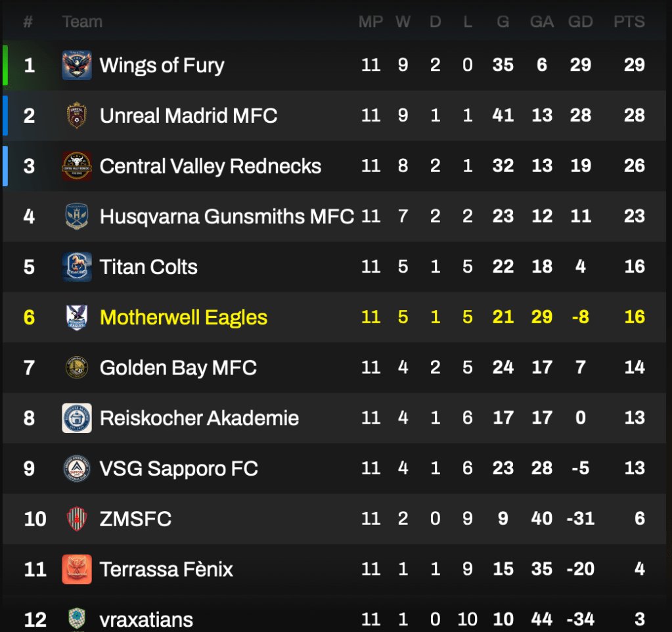Click the GA column header

pyautogui.click(x=541, y=22)
